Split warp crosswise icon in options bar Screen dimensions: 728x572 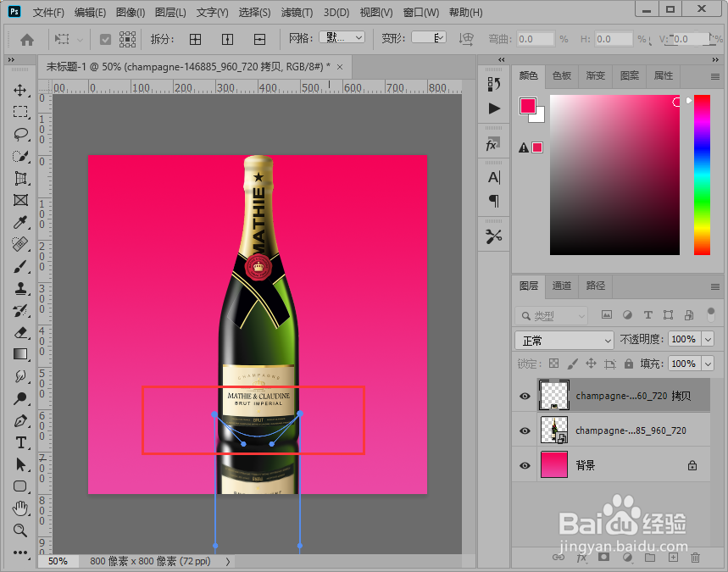(x=196, y=40)
